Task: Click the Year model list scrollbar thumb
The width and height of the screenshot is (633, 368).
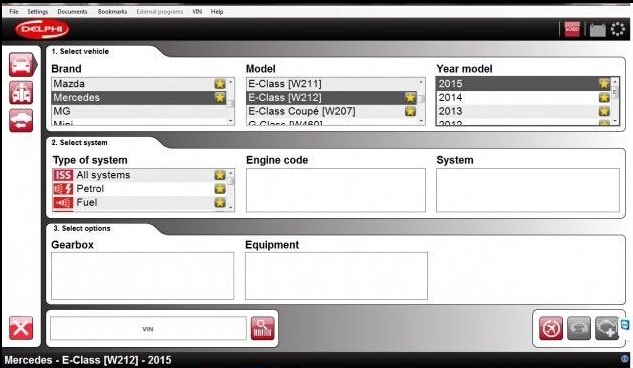Action: 615,93
